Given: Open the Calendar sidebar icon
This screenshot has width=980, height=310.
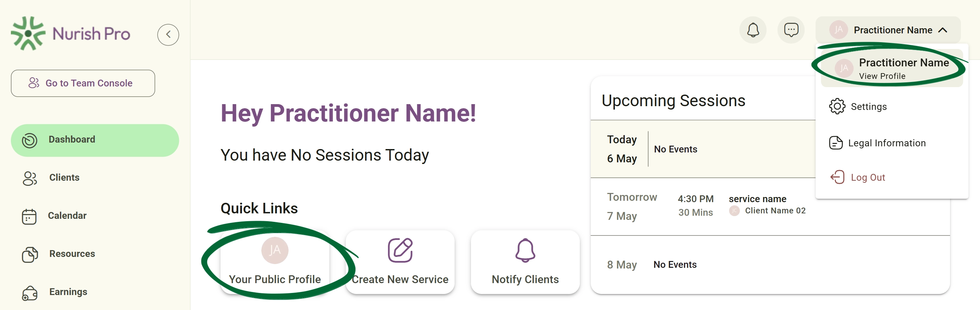Looking at the screenshot, I should (29, 216).
